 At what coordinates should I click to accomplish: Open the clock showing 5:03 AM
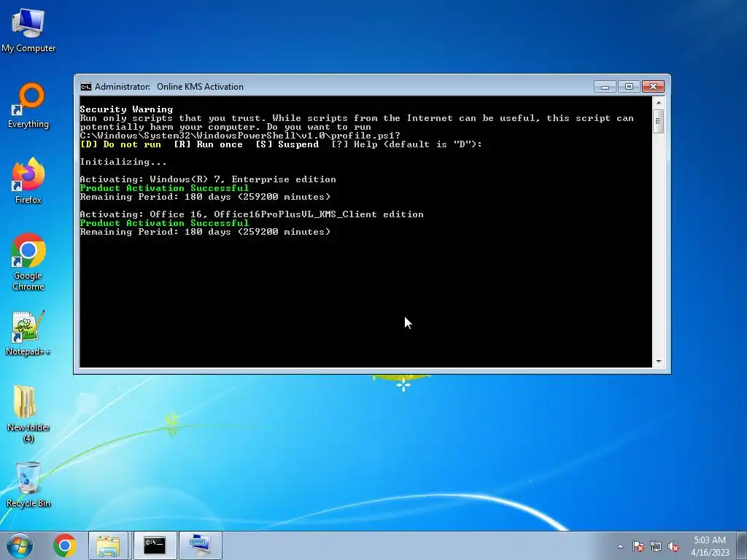[710, 545]
